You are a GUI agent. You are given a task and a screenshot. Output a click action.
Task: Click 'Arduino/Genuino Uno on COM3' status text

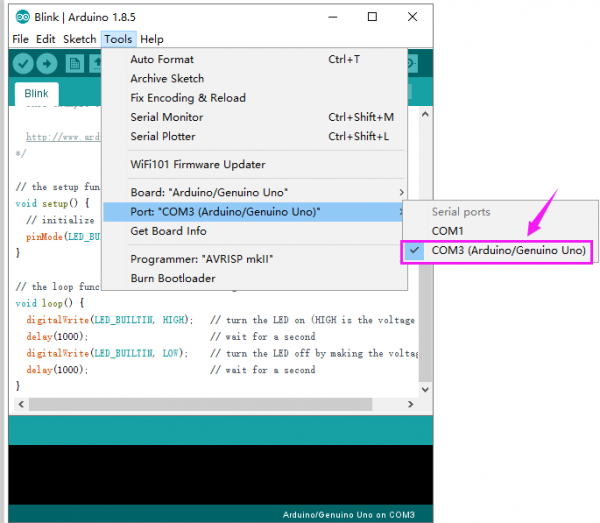(349, 515)
